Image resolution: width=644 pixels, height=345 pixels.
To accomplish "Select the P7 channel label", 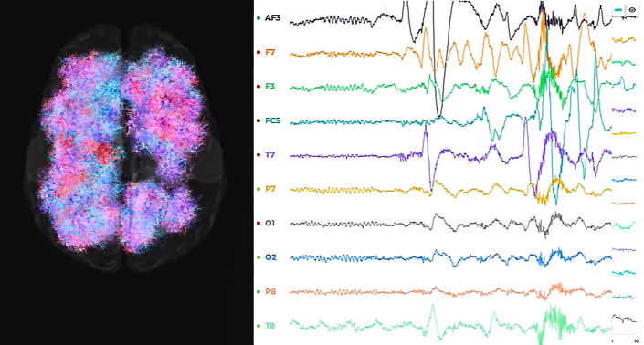I will [270, 189].
